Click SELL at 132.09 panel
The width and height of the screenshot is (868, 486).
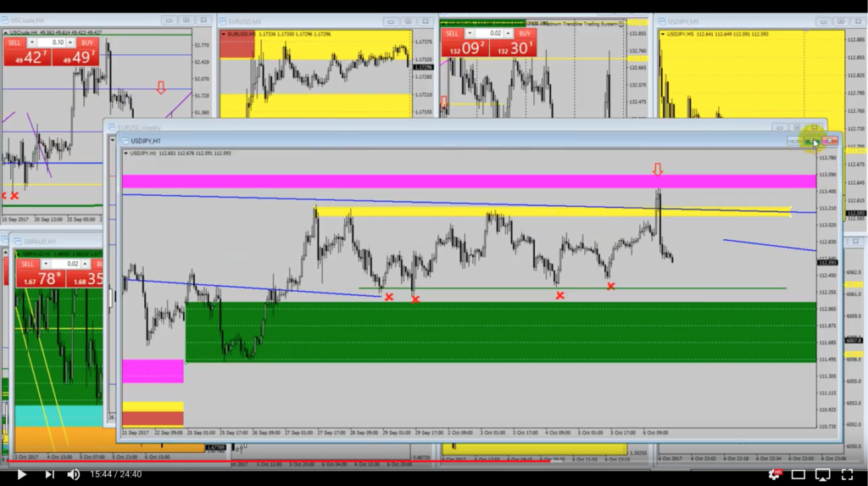pyautogui.click(x=453, y=34)
